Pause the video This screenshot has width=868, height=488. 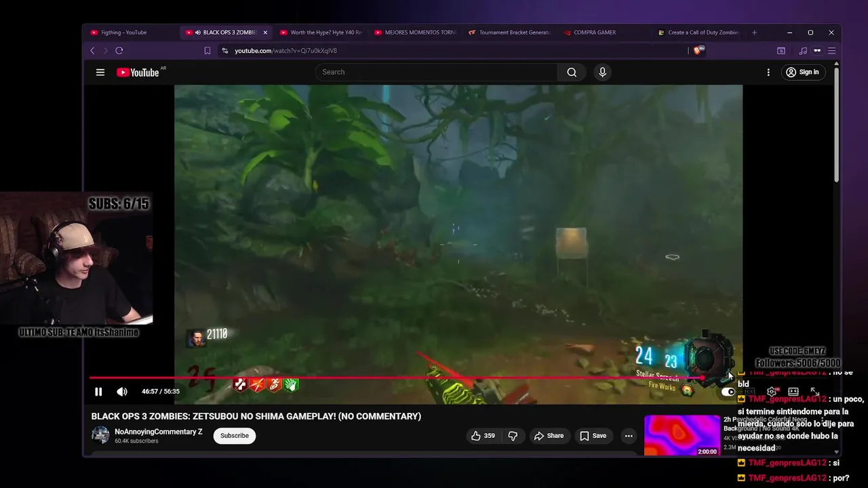coord(98,392)
